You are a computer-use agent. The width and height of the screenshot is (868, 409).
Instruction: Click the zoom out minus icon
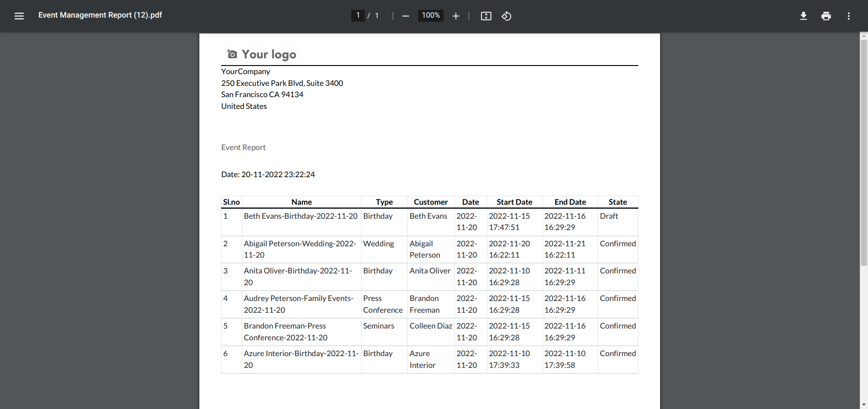click(x=406, y=16)
